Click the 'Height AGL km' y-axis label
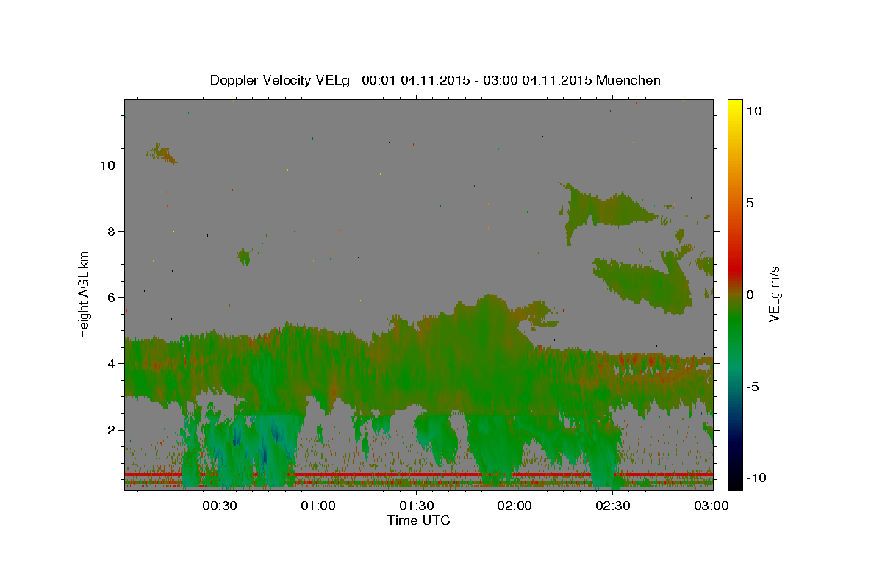Viewport: 882px width, 588px height. pyautogui.click(x=85, y=293)
